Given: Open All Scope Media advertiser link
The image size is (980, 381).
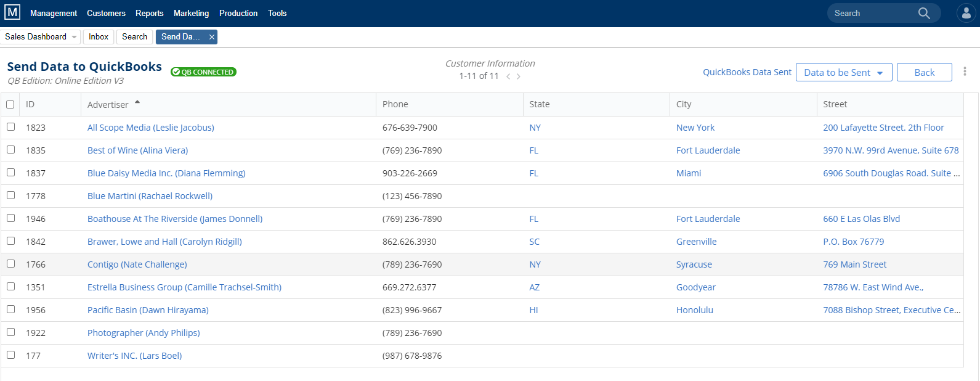Looking at the screenshot, I should click(x=151, y=128).
